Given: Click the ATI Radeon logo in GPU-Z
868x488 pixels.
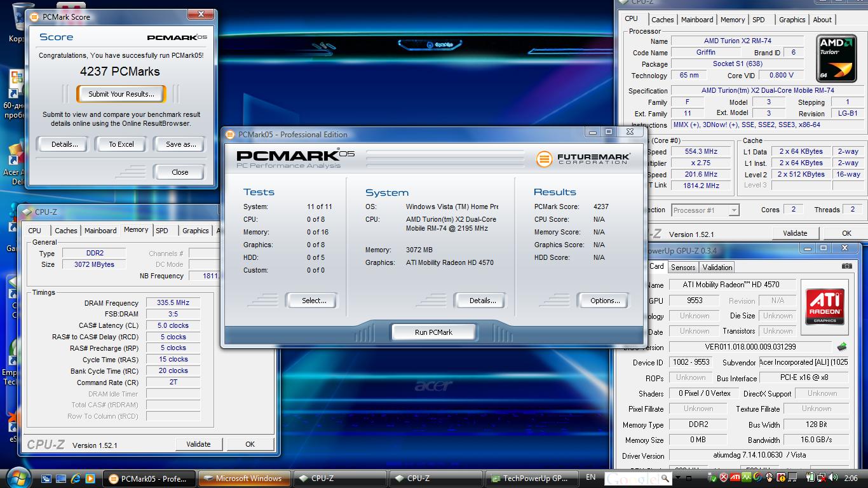Looking at the screenshot, I should [825, 306].
